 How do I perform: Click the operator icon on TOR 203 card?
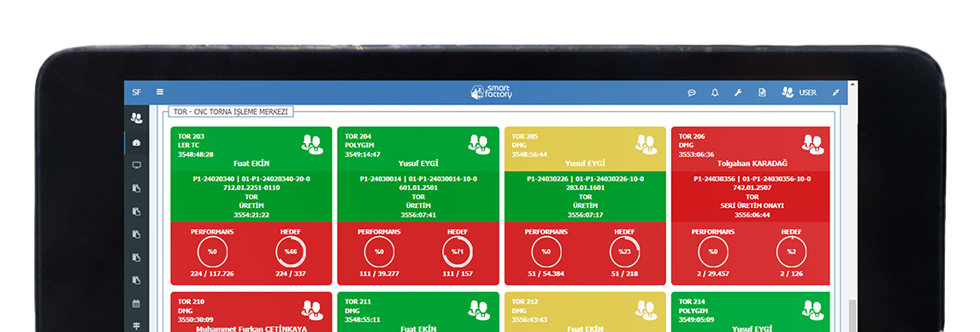pos(311,144)
